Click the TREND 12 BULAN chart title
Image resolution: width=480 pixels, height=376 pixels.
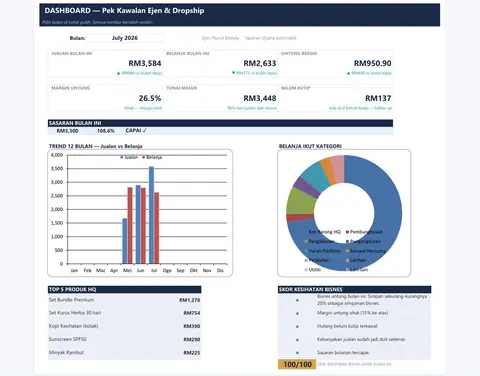95,146
